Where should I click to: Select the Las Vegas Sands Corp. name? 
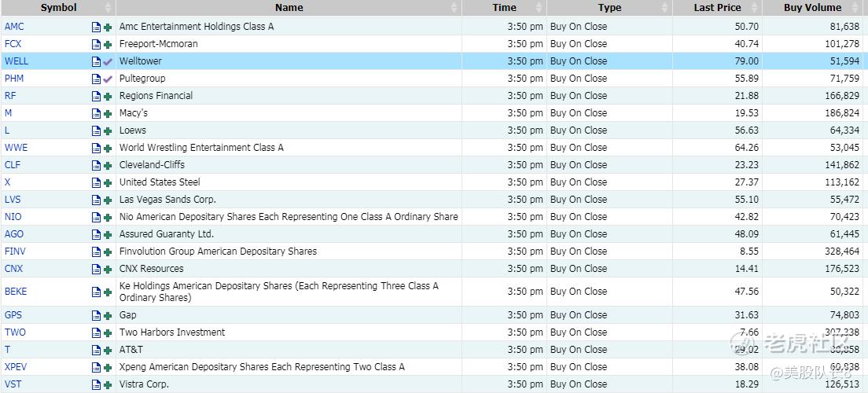167,200
